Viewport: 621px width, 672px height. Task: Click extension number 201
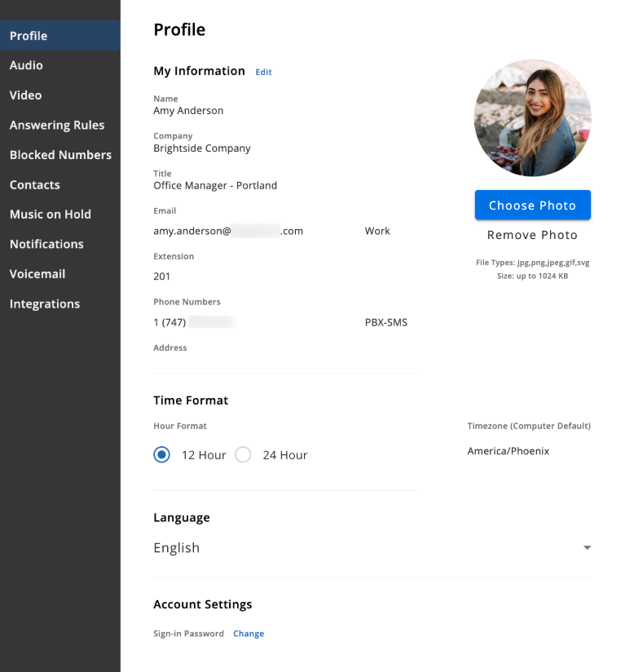click(x=162, y=276)
